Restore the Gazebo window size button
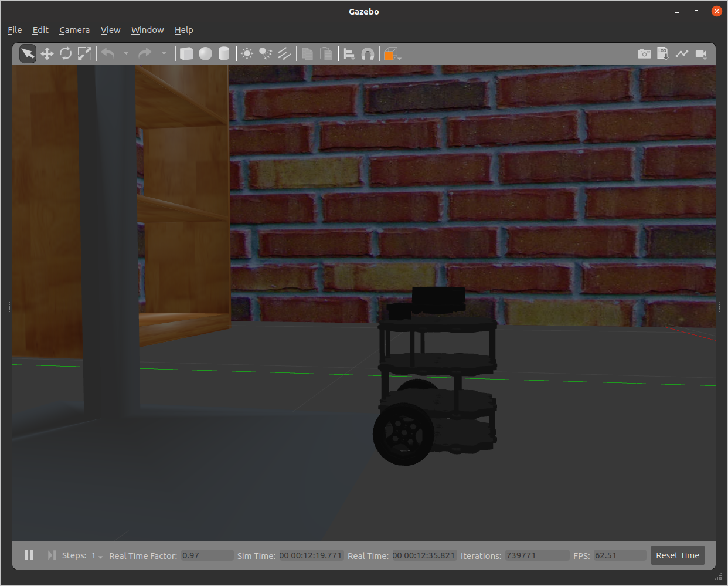728x586 pixels. (x=696, y=11)
